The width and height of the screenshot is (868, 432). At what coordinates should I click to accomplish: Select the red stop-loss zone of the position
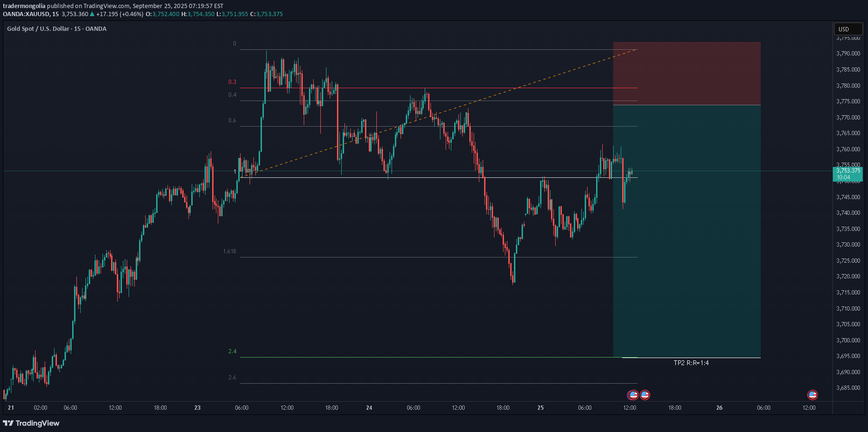[x=686, y=74]
